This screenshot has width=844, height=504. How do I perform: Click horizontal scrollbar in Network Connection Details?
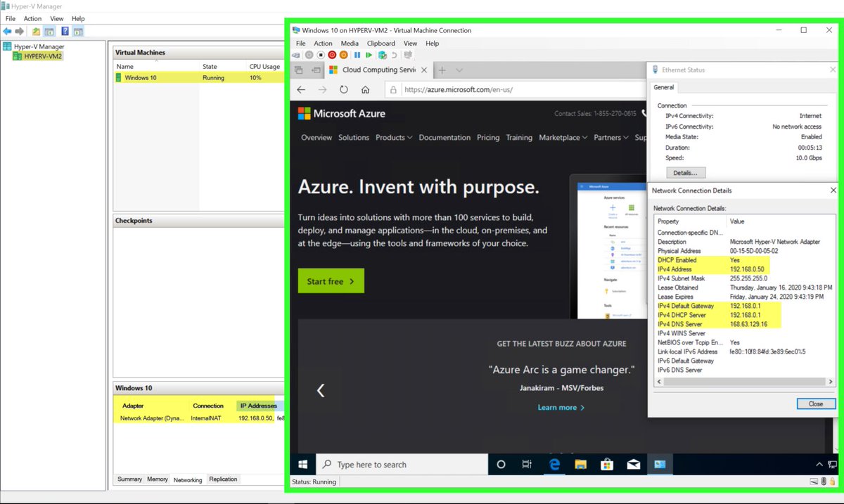point(746,382)
